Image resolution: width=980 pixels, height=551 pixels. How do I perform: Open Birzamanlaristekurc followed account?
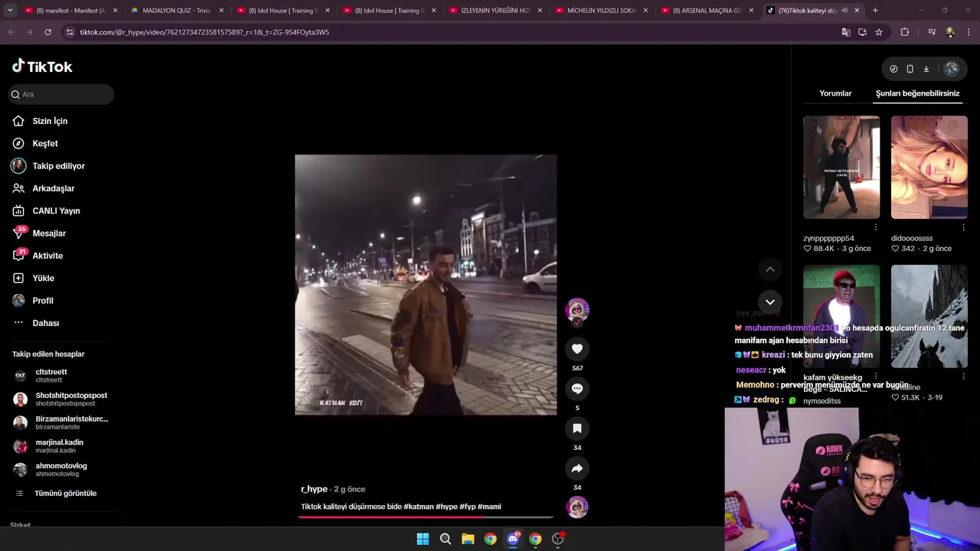pyautogui.click(x=61, y=422)
